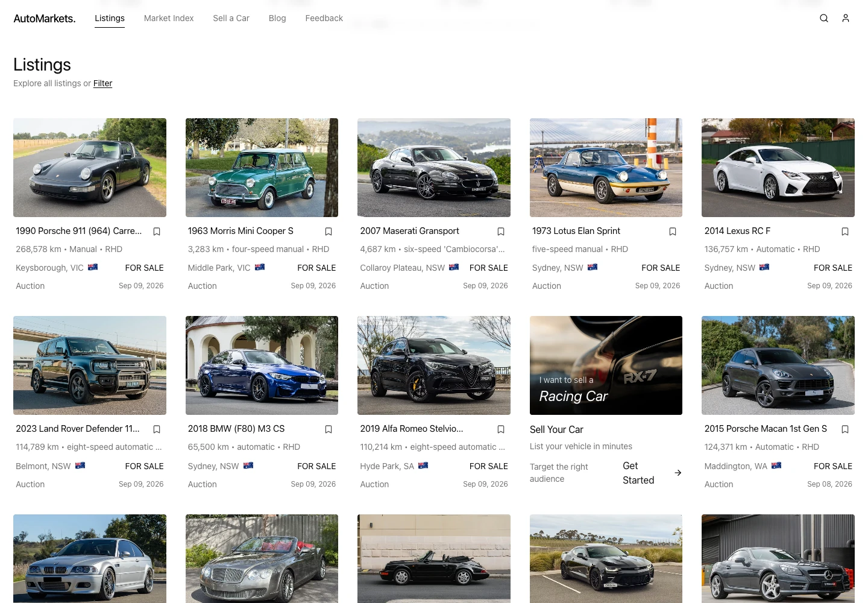Open the RX-7 Racing Car promo image
The width and height of the screenshot is (868, 603).
click(x=606, y=365)
